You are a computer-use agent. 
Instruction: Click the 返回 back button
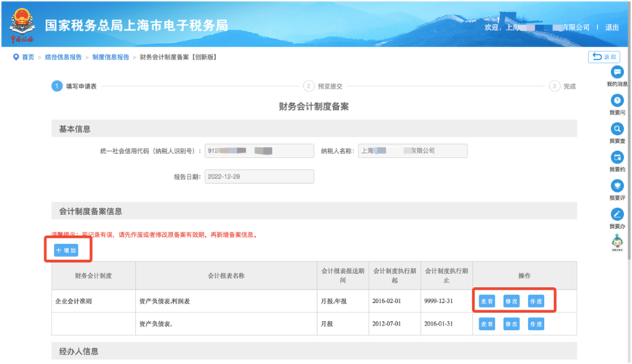(604, 57)
